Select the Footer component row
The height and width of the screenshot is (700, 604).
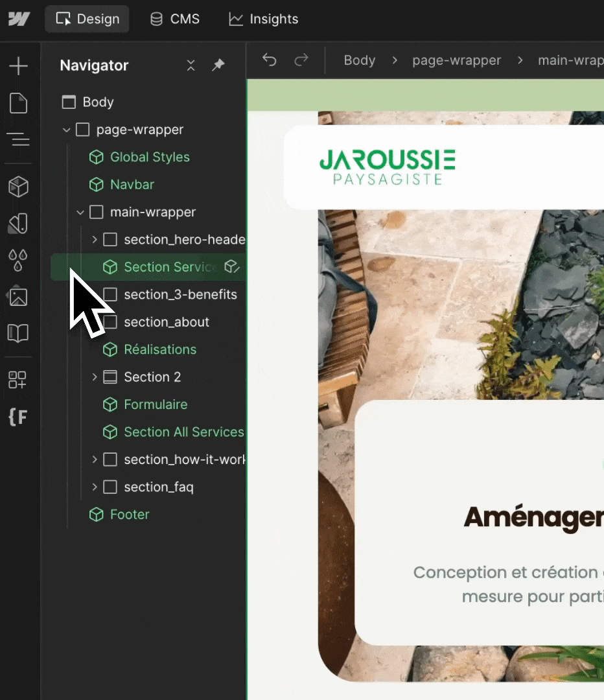(x=148, y=515)
